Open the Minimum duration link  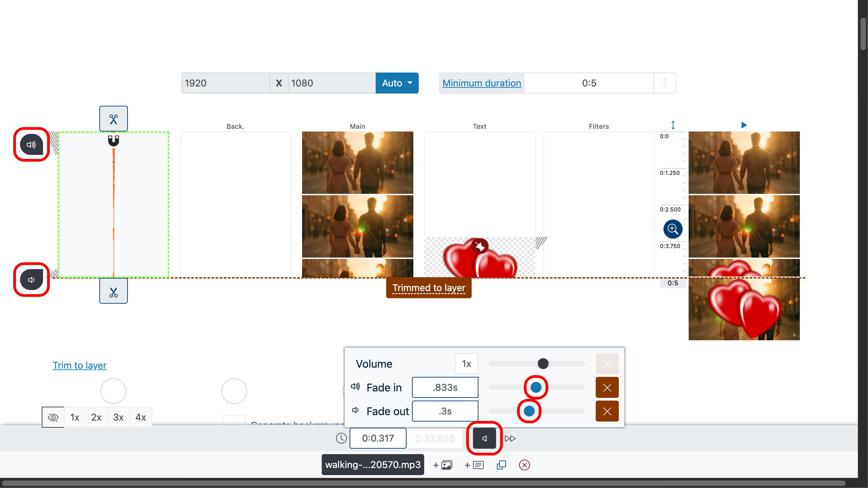[481, 83]
